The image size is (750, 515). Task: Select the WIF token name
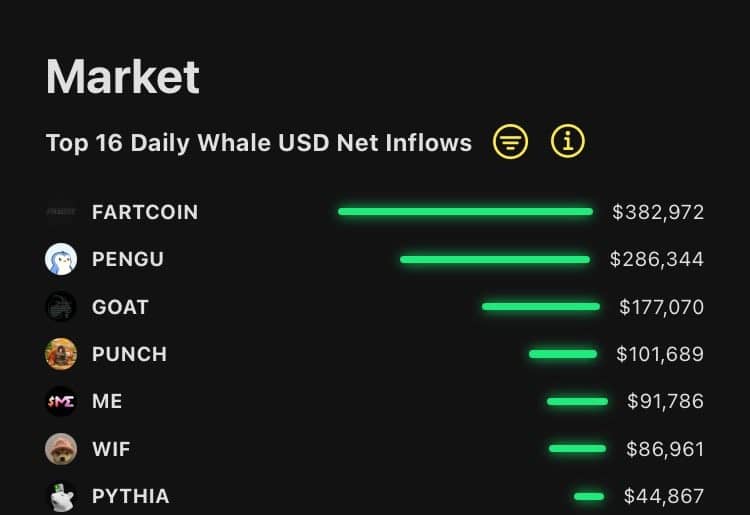click(x=111, y=448)
